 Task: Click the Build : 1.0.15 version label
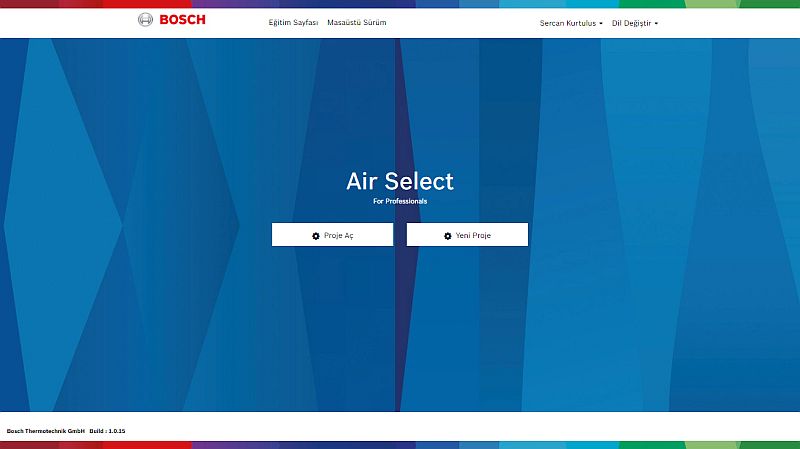(107, 431)
